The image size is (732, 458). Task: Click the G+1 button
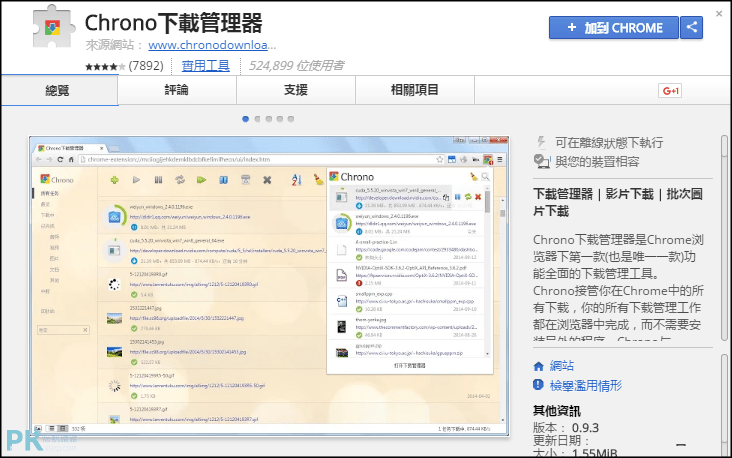[x=670, y=91]
